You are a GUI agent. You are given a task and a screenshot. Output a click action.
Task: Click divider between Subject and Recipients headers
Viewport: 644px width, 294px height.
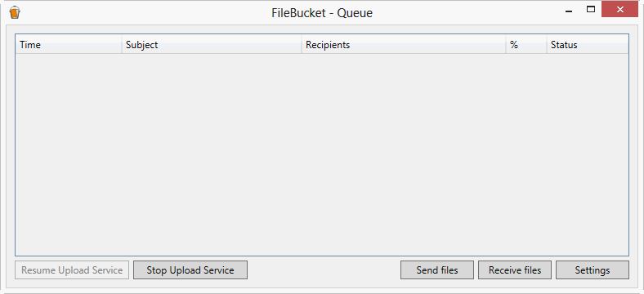tap(302, 44)
